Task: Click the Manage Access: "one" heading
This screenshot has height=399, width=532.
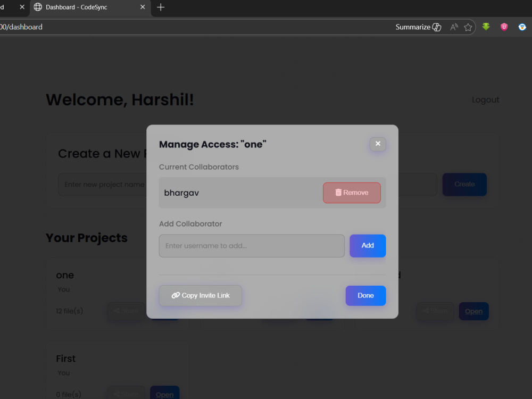Action: 213,145
